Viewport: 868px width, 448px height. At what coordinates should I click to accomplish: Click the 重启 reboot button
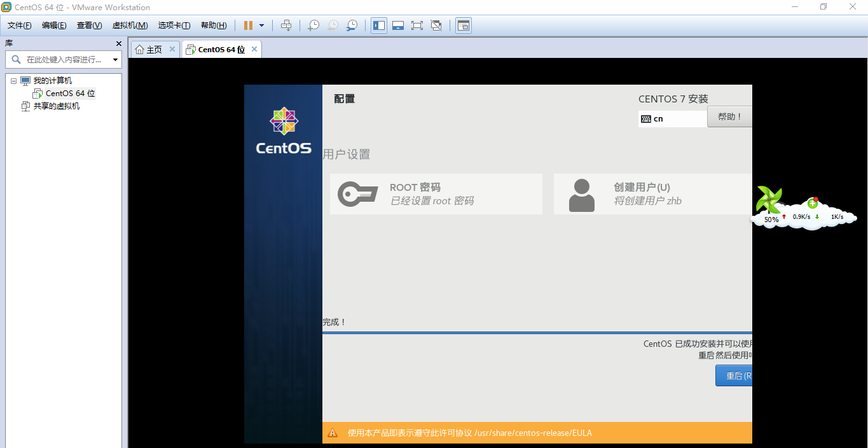pyautogui.click(x=734, y=375)
